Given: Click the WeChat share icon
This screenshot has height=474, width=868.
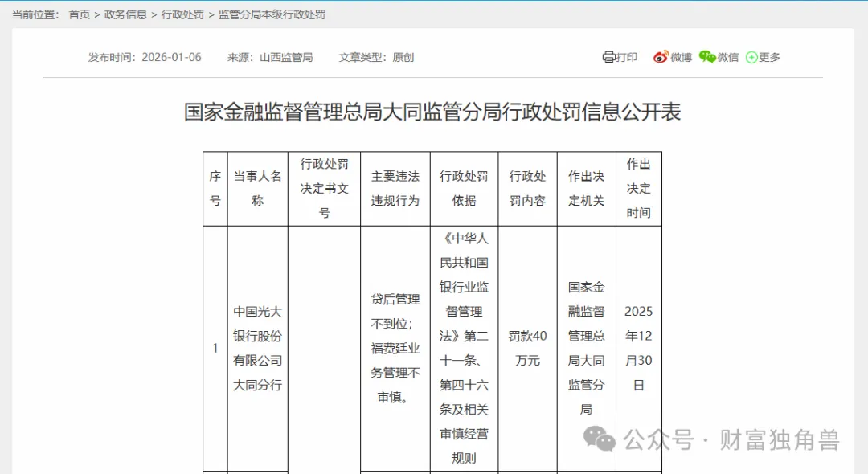Looking at the screenshot, I should (707, 57).
